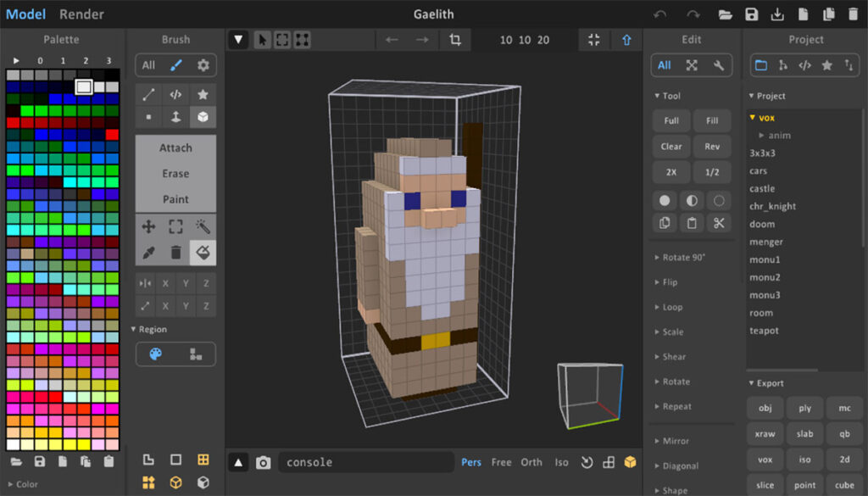Click the reset camera rotate icon
868x496 pixels.
point(587,462)
